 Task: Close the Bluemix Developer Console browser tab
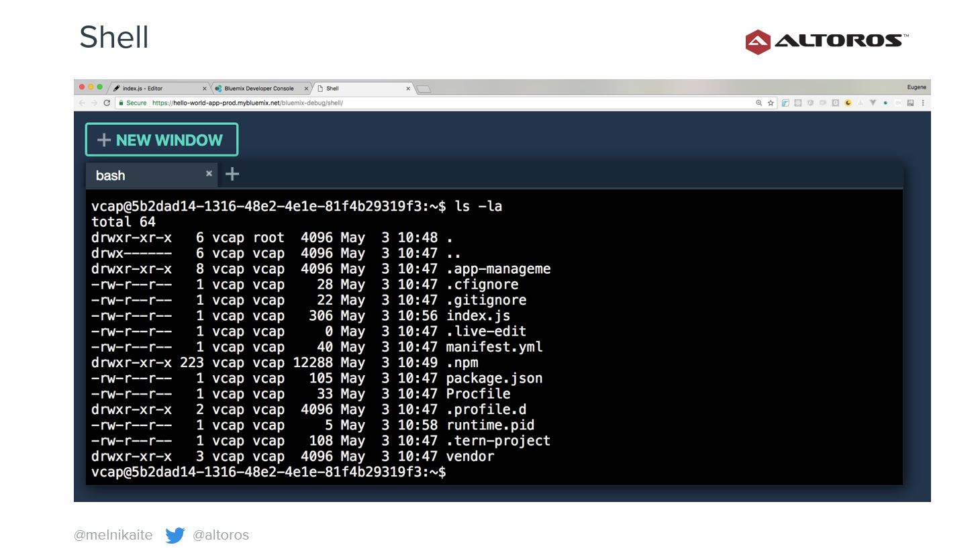306,88
